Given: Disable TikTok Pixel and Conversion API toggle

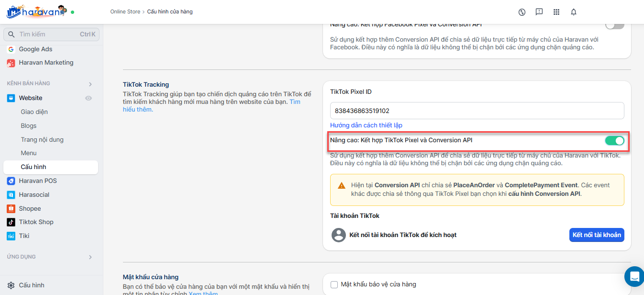Looking at the screenshot, I should click(x=615, y=140).
